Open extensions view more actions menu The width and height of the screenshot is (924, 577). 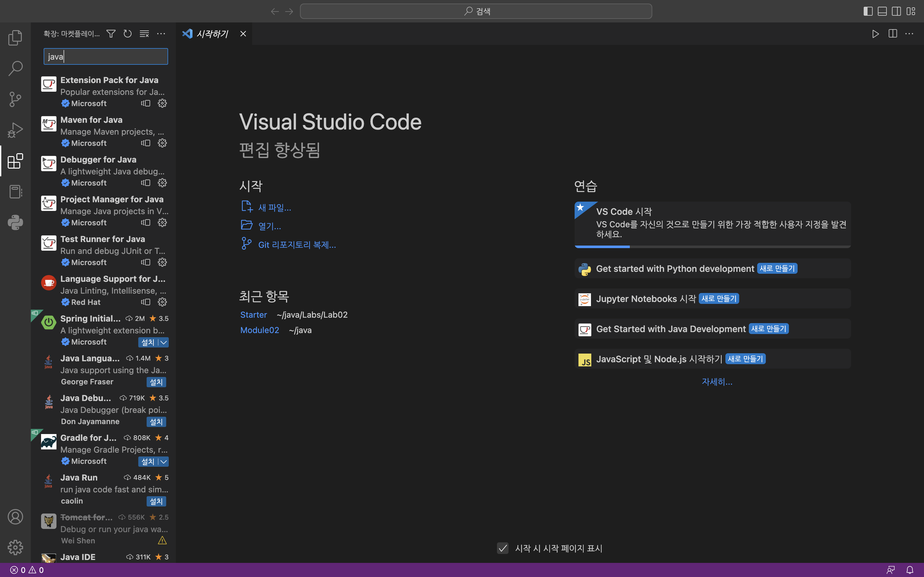161,34
